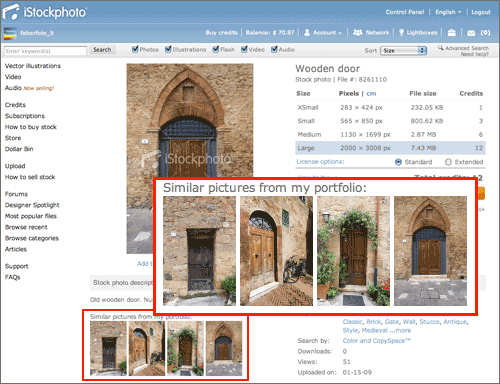Viewport: 500px width, 384px height.
Task: Click the Network people icon
Action: (357, 32)
